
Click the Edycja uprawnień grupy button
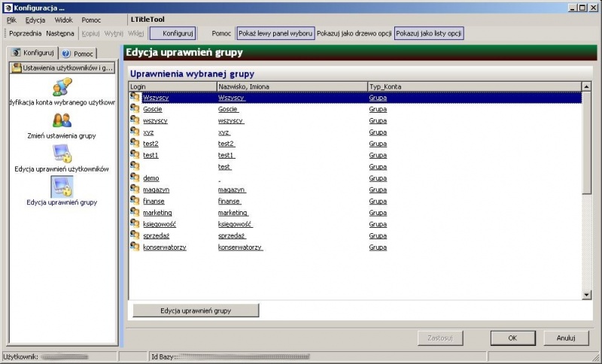pos(196,311)
